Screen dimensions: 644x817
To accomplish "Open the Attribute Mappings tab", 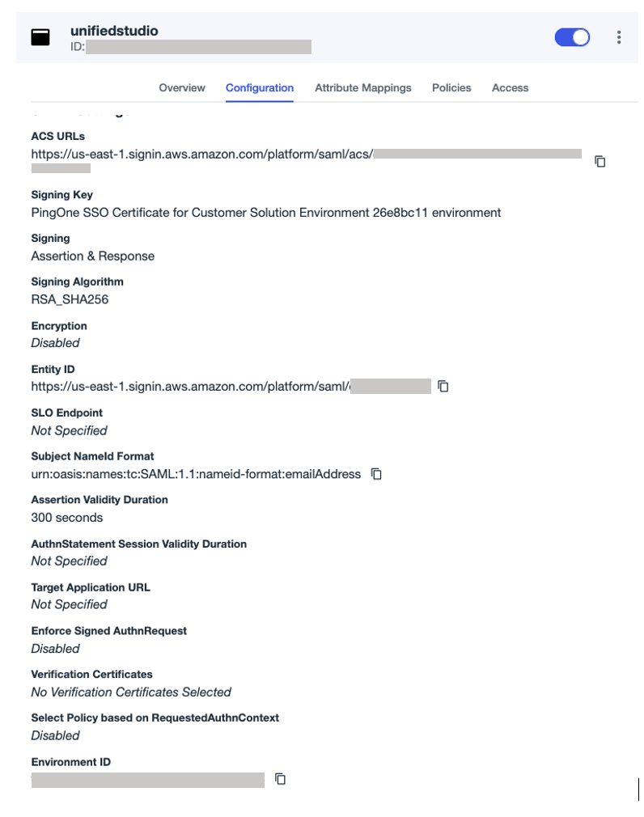I will 362,87.
